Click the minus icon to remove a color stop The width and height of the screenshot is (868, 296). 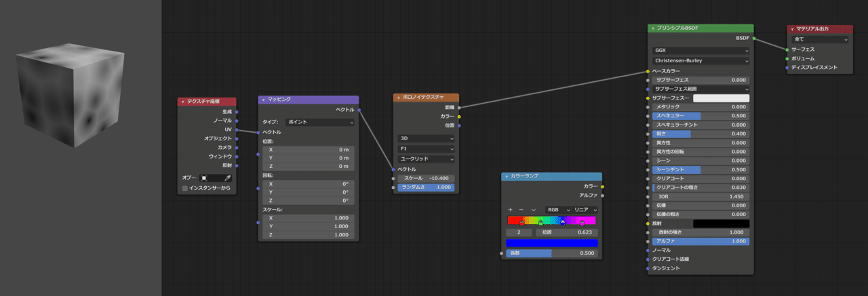pyautogui.click(x=521, y=210)
